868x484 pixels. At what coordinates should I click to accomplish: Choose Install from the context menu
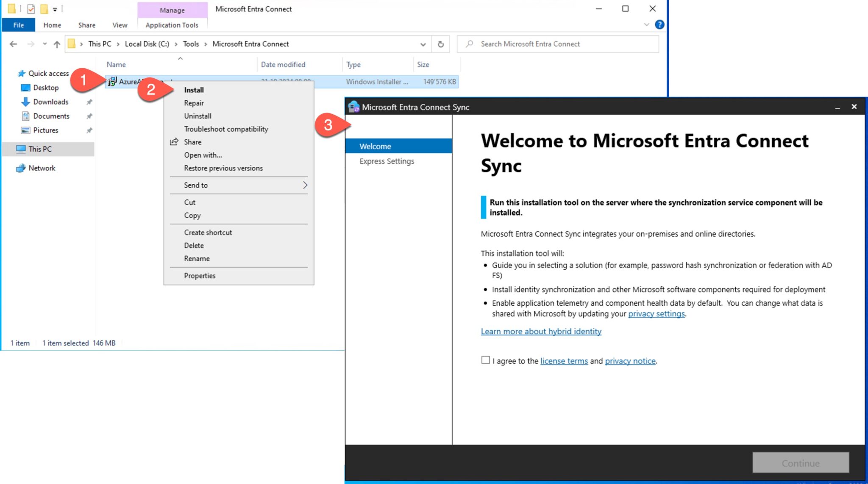pyautogui.click(x=194, y=90)
